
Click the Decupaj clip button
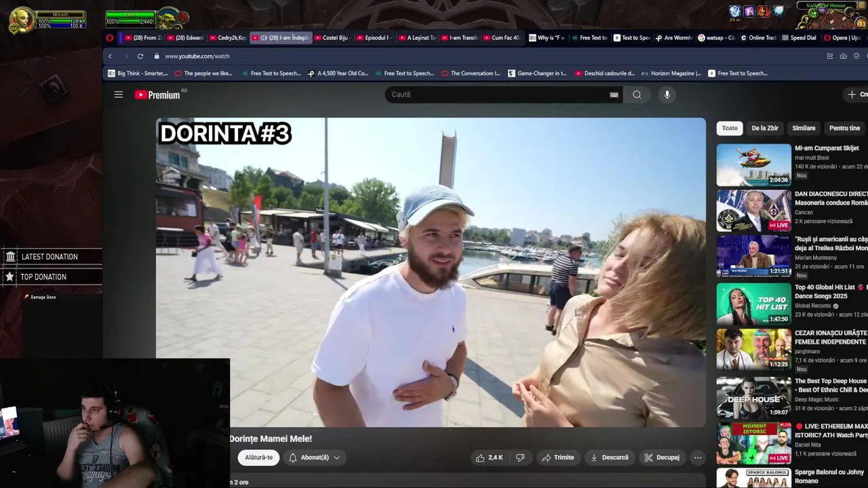click(x=661, y=457)
